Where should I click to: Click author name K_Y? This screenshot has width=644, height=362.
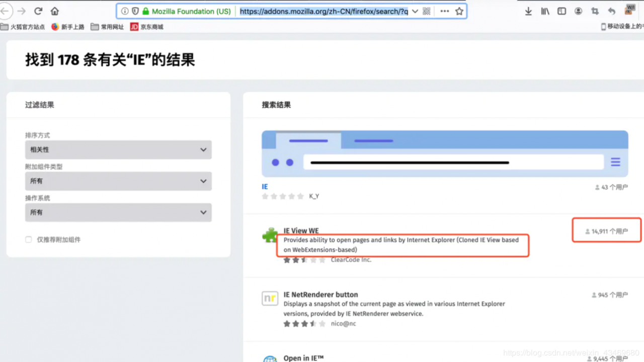pyautogui.click(x=314, y=196)
